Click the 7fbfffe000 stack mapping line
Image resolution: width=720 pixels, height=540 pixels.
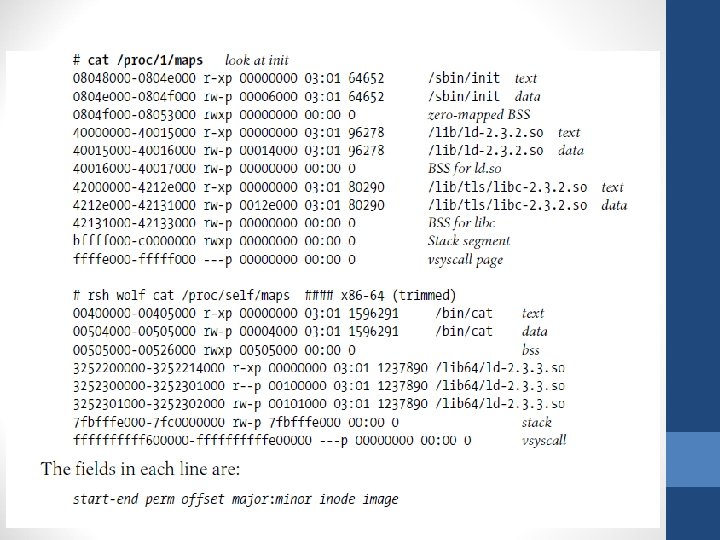312,422
